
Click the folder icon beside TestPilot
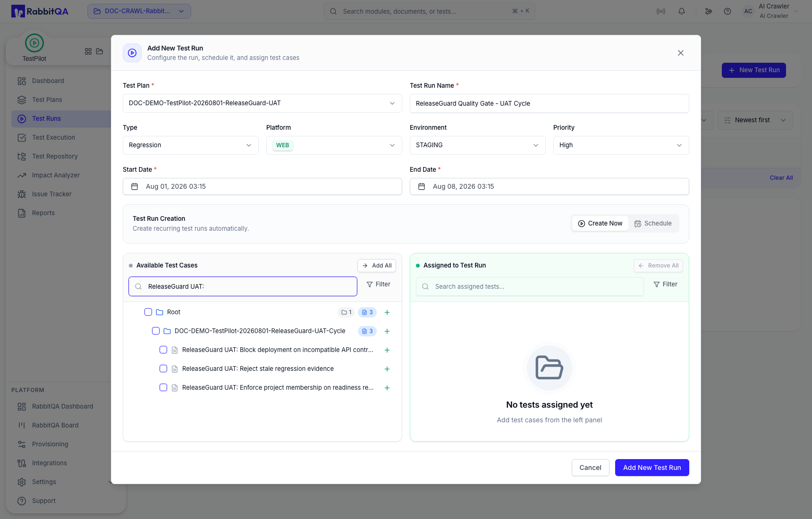point(100,51)
